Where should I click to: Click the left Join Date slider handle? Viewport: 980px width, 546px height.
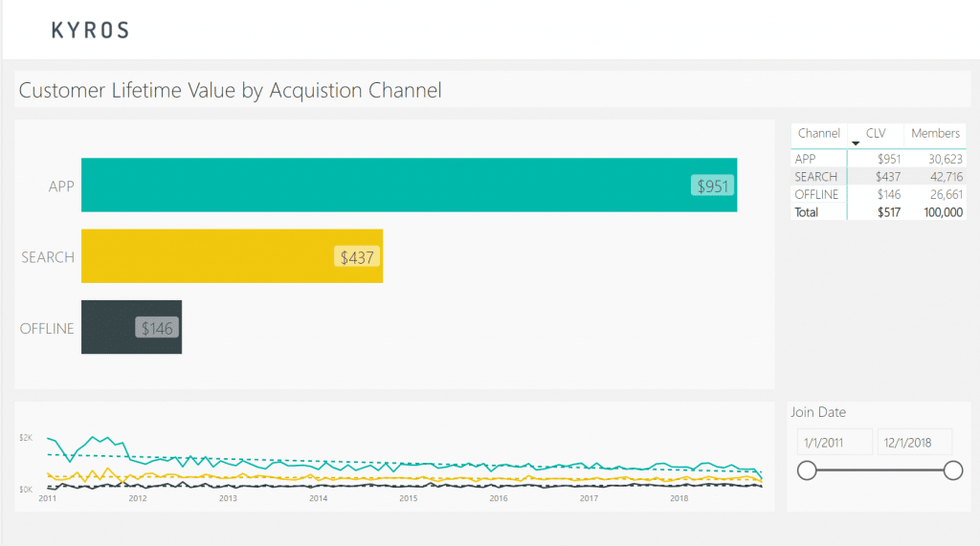[x=807, y=470]
